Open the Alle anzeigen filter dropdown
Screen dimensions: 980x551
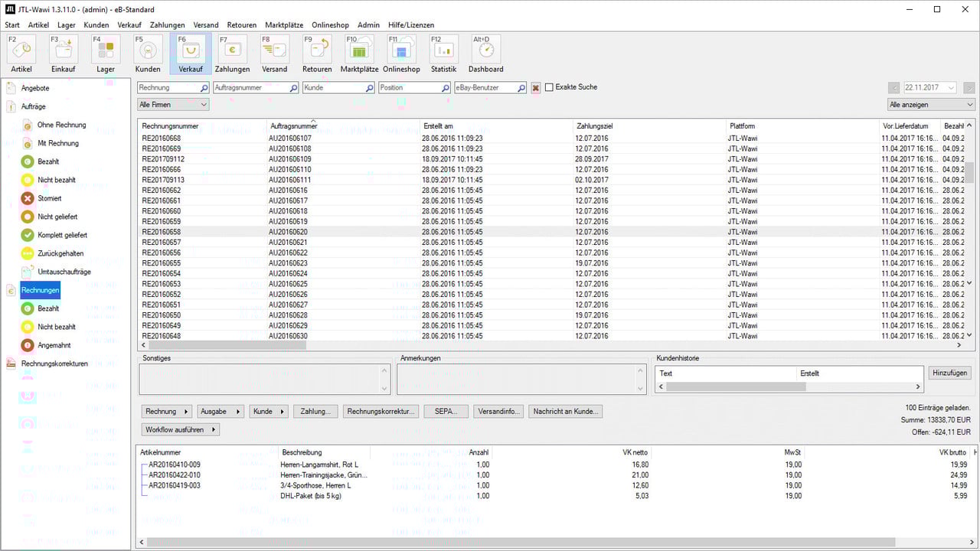click(931, 104)
